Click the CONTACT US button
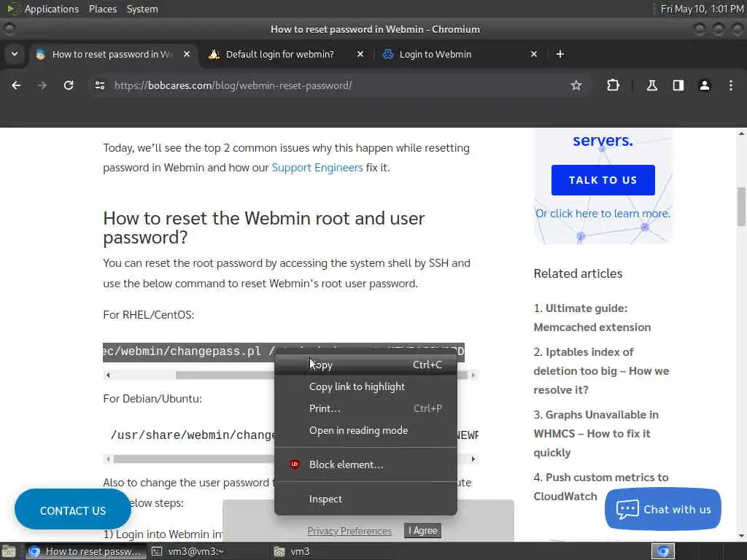 pos(73,510)
